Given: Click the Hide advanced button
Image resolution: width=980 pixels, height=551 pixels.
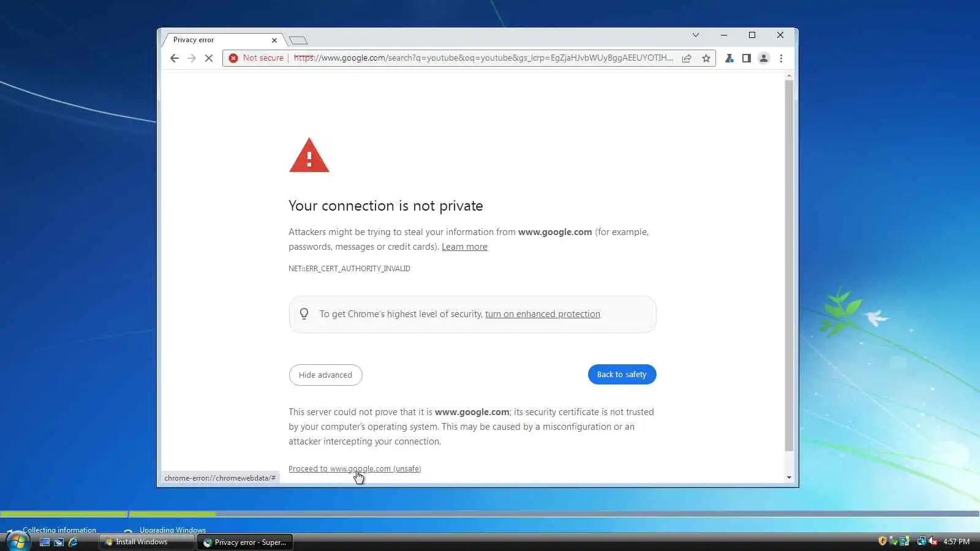Looking at the screenshot, I should point(325,375).
